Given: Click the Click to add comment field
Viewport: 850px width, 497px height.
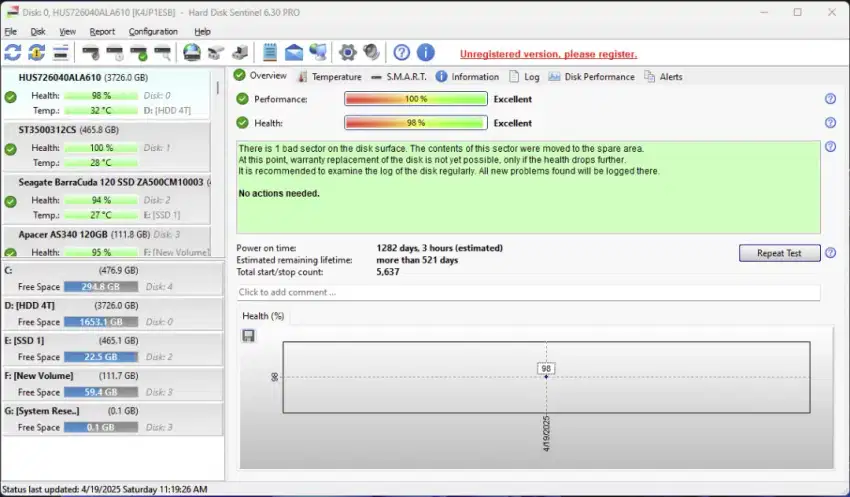Looking at the screenshot, I should pos(528,292).
